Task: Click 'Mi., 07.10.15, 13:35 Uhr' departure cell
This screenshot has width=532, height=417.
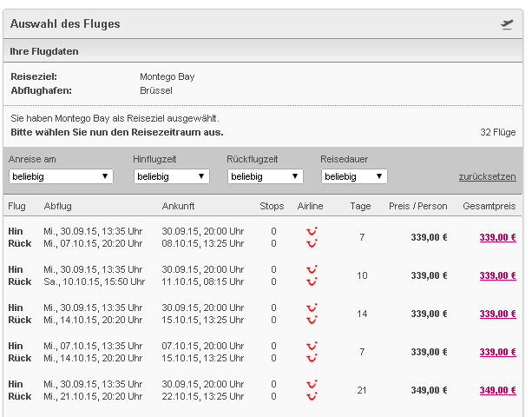Action: pyautogui.click(x=93, y=346)
